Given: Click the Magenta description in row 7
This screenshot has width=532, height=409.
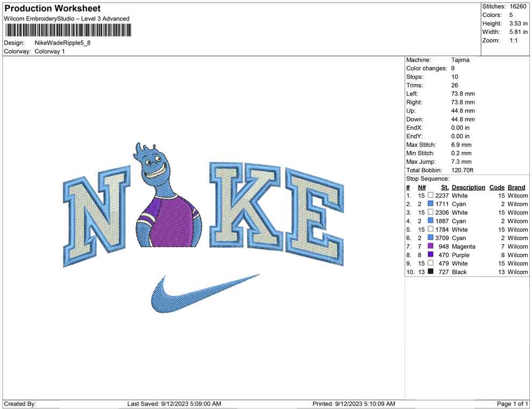Looking at the screenshot, I should point(463,246).
